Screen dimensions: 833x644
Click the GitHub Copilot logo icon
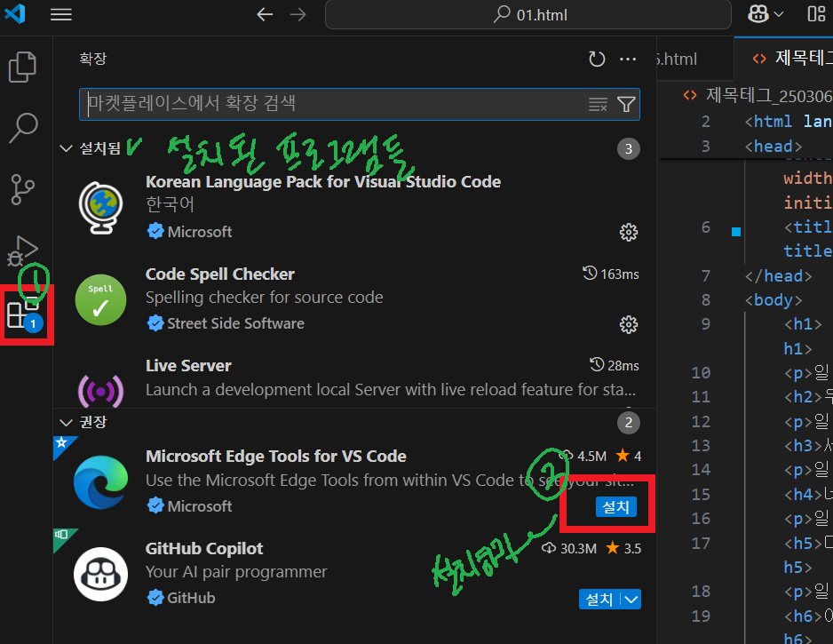point(101,575)
